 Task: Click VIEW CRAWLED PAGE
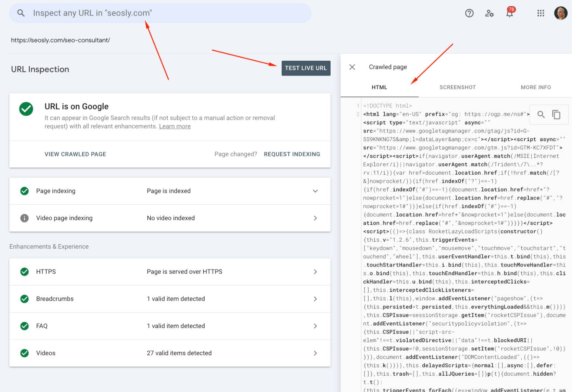75,154
